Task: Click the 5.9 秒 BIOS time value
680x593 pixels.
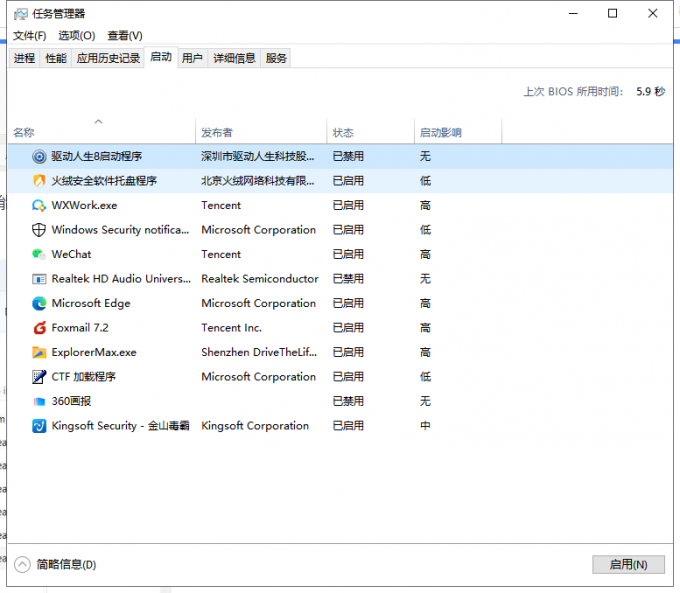Action: pos(651,92)
